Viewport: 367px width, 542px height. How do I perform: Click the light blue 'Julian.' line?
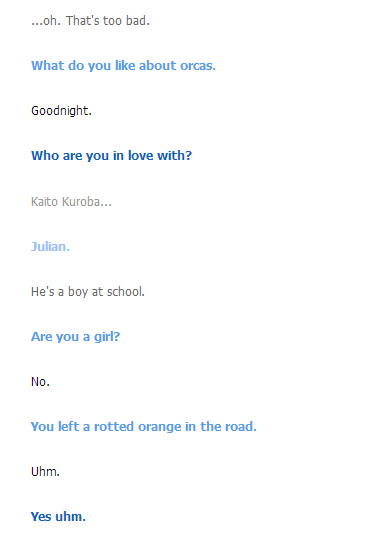point(50,247)
